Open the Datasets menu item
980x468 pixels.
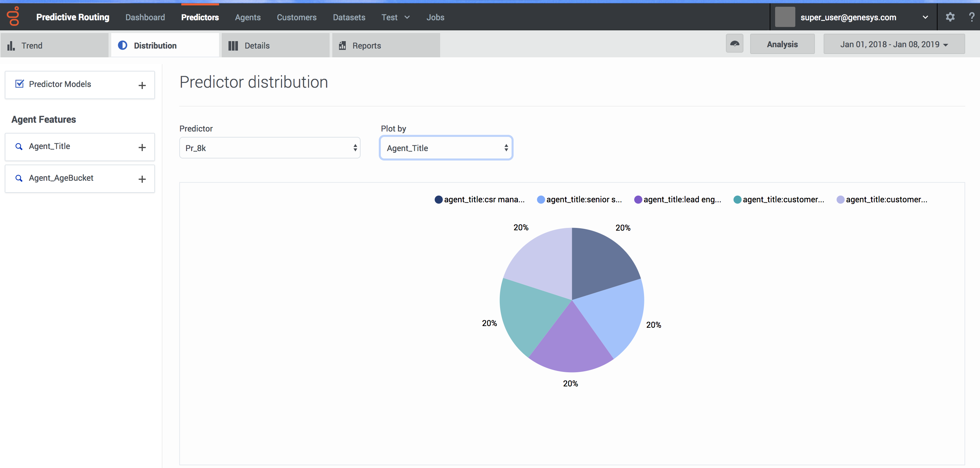click(x=349, y=17)
